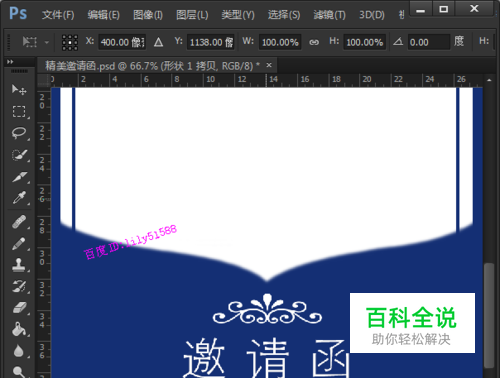This screenshot has width=500, height=378.
Task: Open the 选择(S) menu
Action: [x=284, y=15]
